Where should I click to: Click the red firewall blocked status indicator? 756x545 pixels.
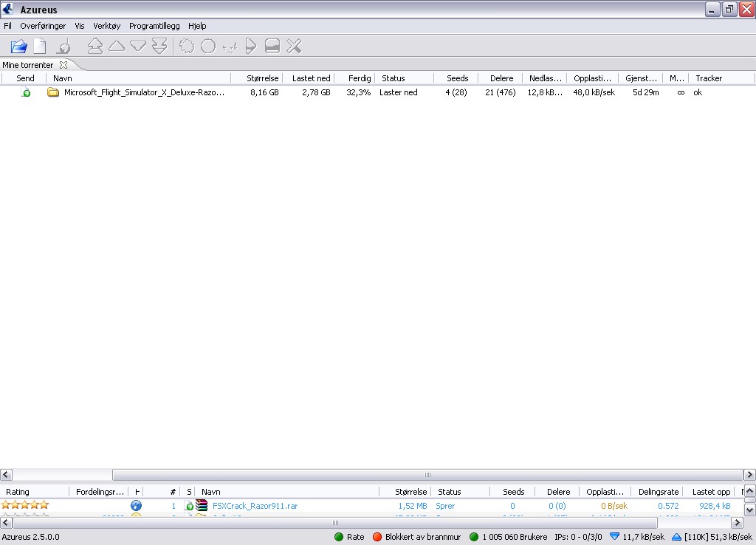tap(377, 537)
